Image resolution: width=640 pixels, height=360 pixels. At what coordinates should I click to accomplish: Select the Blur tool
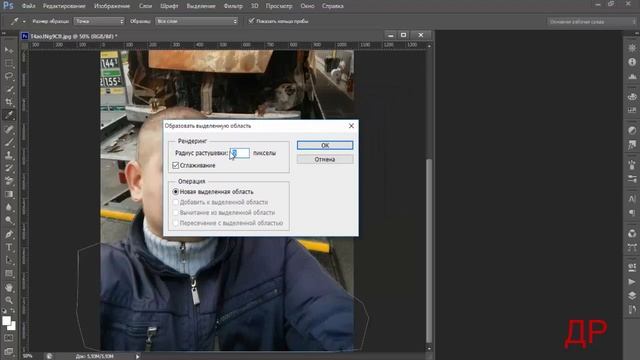click(x=9, y=207)
